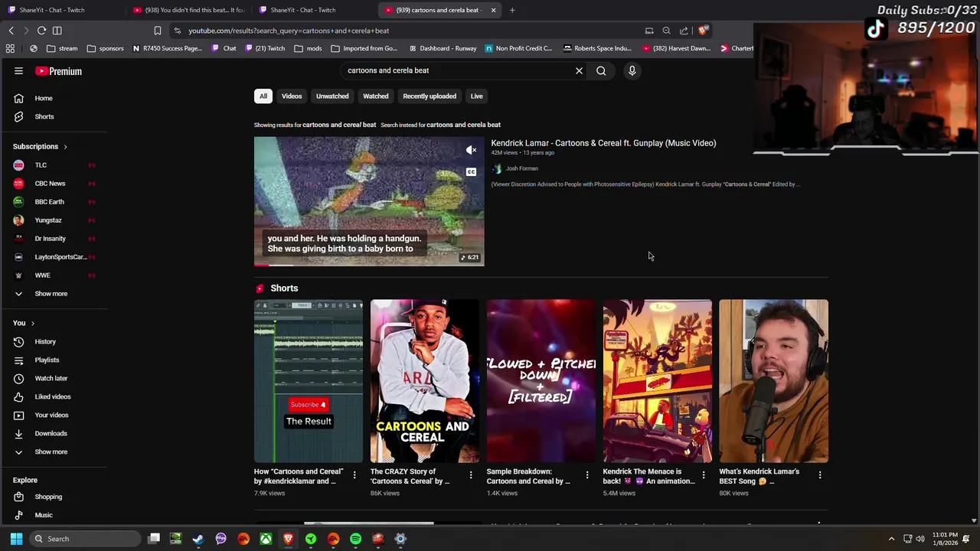This screenshot has width=980, height=551.
Task: Click the share icon in the address bar
Action: pos(684,31)
